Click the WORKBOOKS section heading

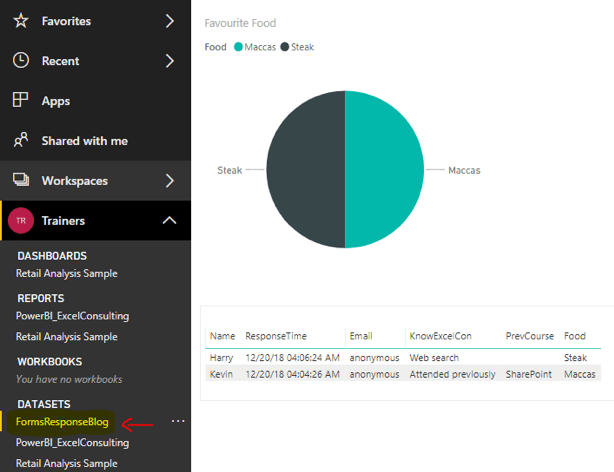pyautogui.click(x=50, y=362)
